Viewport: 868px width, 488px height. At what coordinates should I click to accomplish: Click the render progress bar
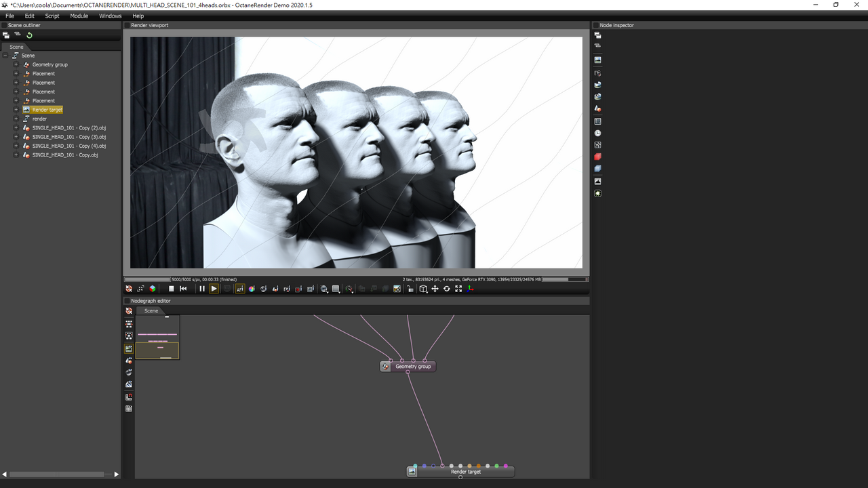147,279
